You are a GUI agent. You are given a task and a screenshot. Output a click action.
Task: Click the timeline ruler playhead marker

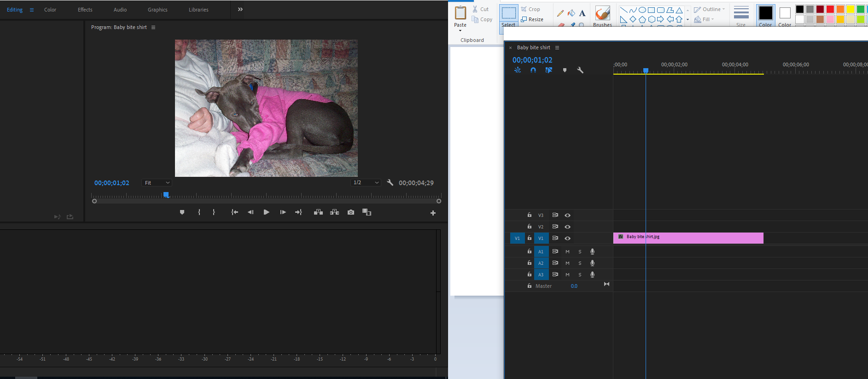point(646,70)
